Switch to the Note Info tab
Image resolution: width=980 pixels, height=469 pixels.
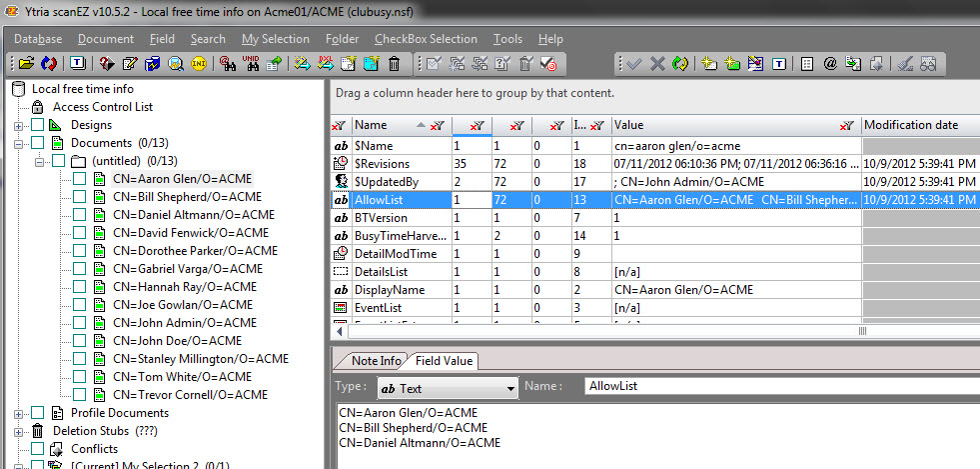point(376,361)
